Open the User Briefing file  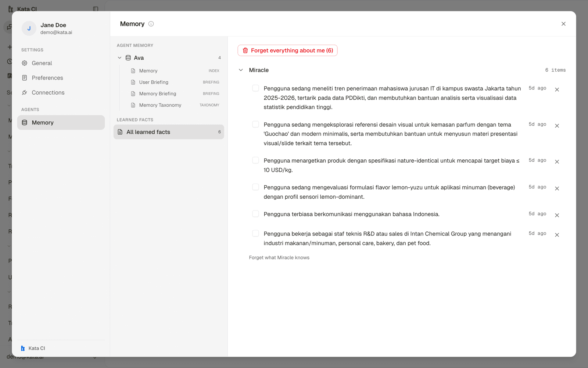point(175,82)
